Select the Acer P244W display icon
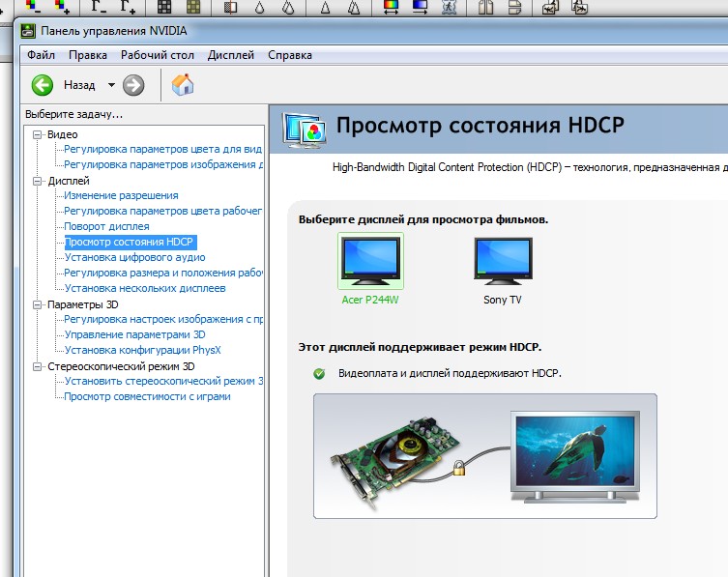Screen dimensions: 728x577 tap(369, 262)
